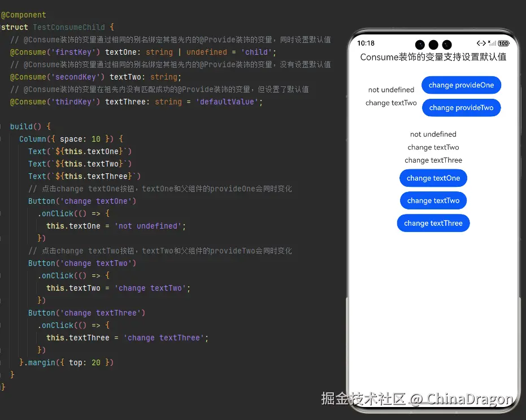
Task: Click the Text(`${this.textThree}`) line
Action: point(85,176)
